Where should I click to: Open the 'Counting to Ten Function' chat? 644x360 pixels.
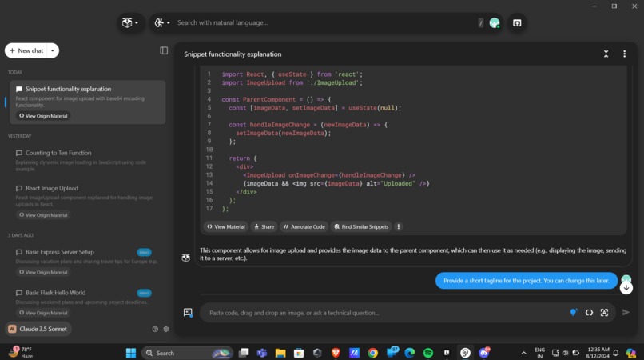click(87, 161)
